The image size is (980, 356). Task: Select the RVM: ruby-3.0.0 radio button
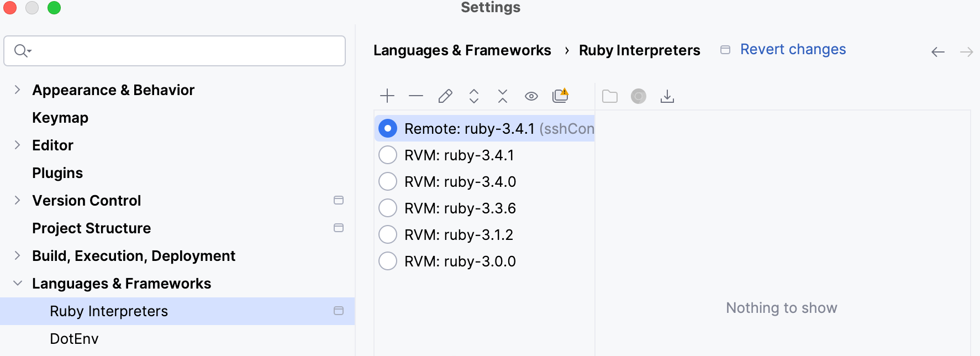point(388,260)
